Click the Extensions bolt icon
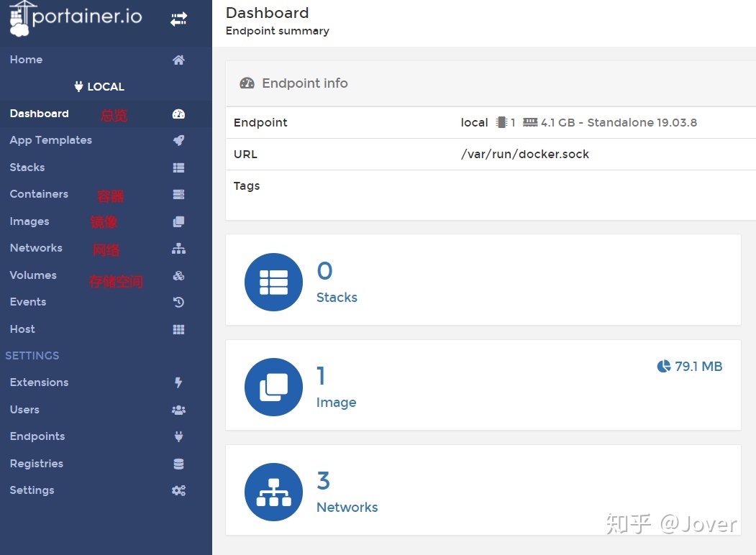Viewport: 756px width, 555px height. tap(178, 382)
